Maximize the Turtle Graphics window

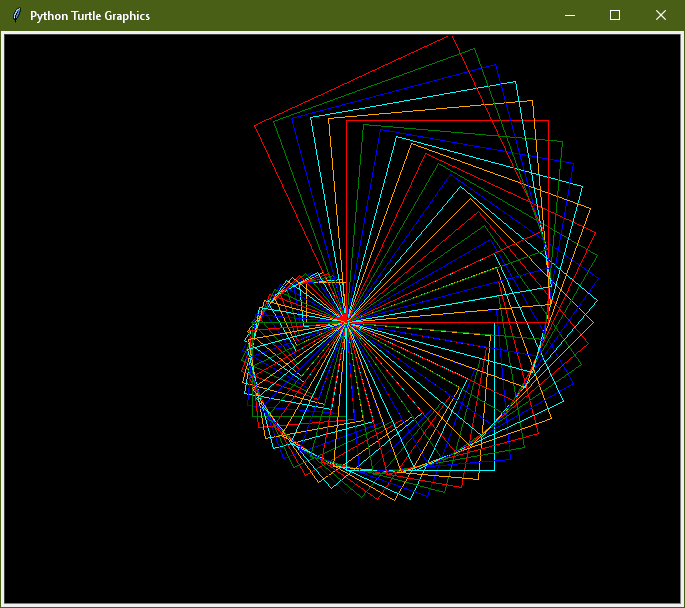(x=615, y=15)
